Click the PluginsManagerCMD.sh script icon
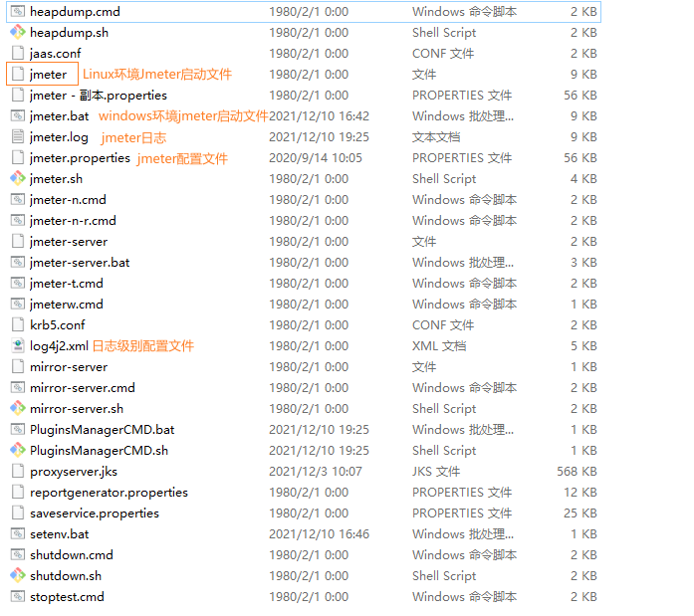694x616 pixels. click(x=18, y=450)
